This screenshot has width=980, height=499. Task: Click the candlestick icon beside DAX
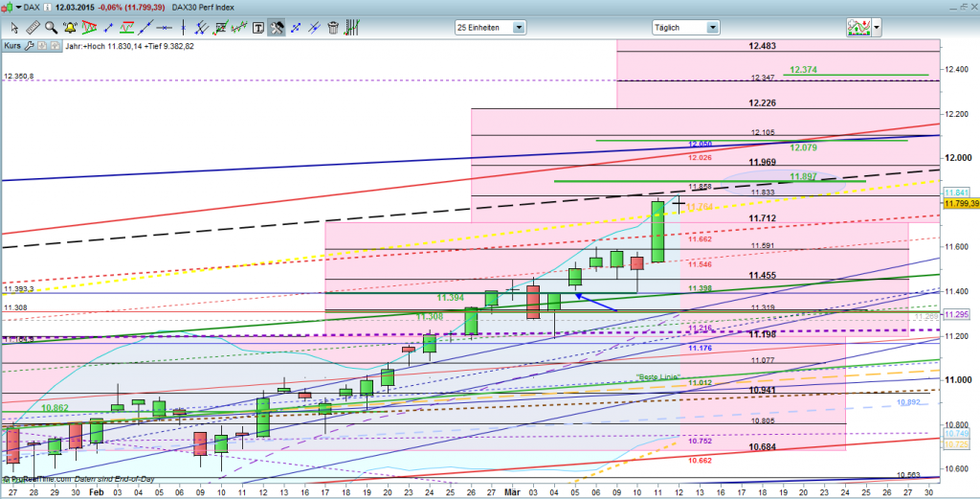(8, 8)
